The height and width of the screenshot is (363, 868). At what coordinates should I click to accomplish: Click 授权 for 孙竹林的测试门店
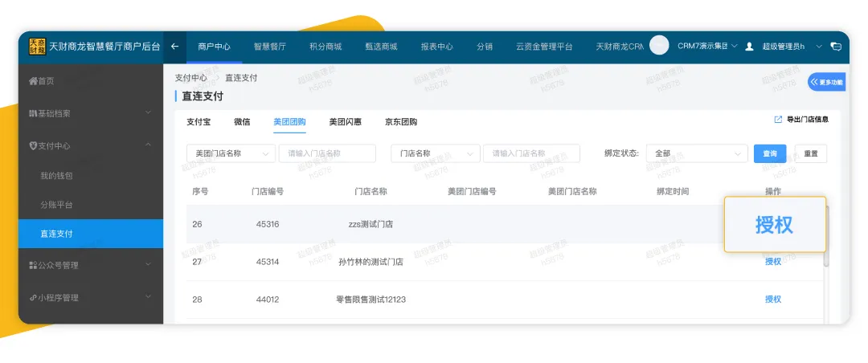pos(773,262)
